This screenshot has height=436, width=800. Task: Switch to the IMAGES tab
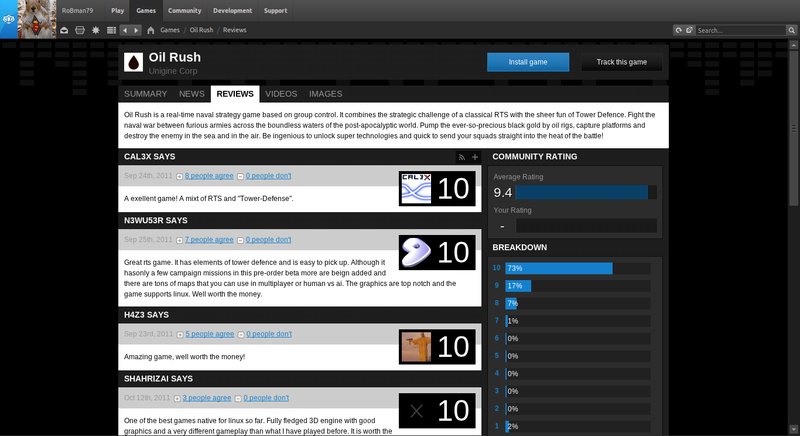click(326, 94)
